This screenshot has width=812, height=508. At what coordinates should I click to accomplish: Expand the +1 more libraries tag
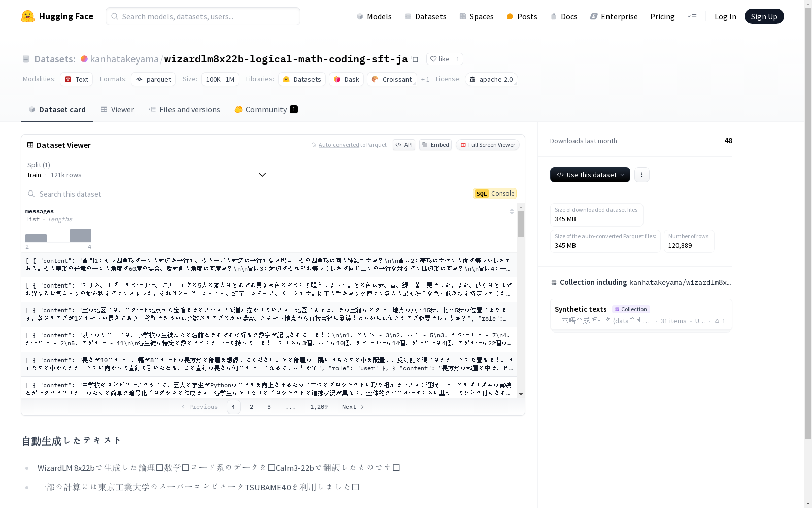pos(425,79)
